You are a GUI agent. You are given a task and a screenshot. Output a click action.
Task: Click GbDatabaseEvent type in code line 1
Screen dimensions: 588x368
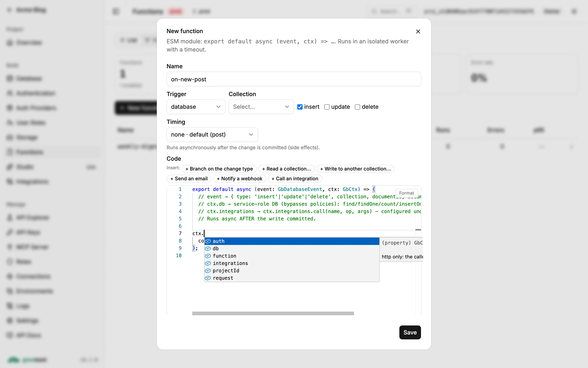[x=300, y=189]
